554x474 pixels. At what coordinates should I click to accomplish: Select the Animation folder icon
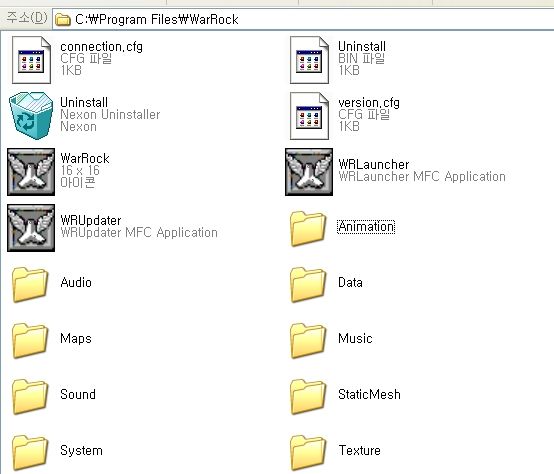(308, 228)
